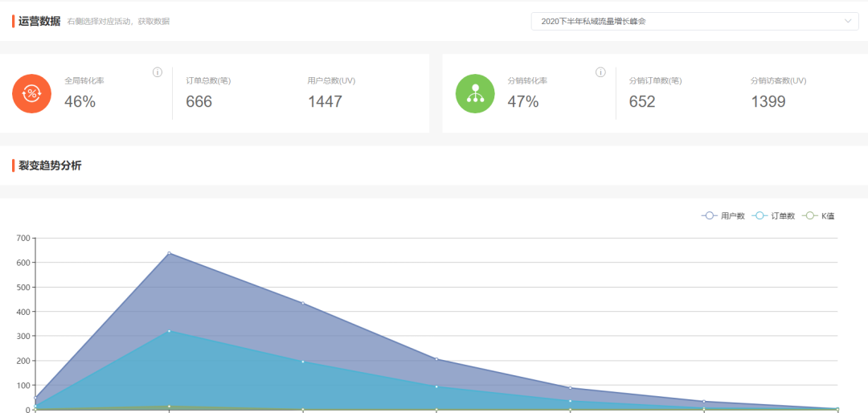Click 用户总数(UV) value 1447
868x413 pixels.
coord(325,101)
